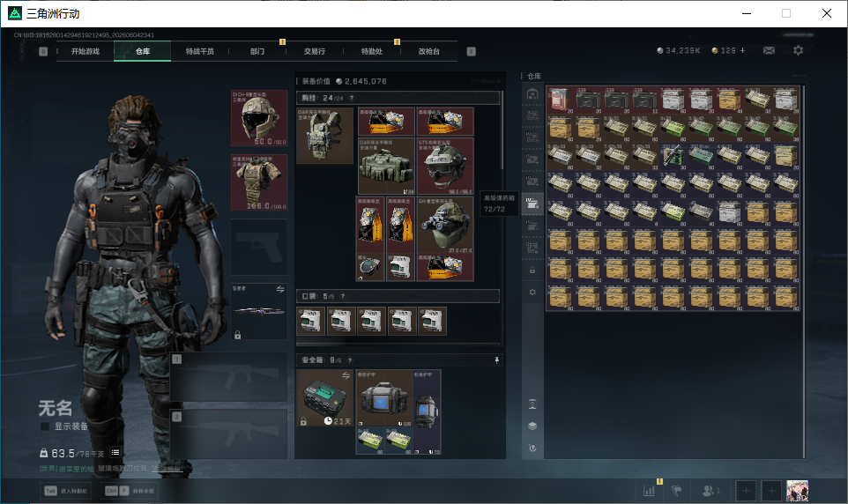Toggle the swap arrows on safe box slot
Screen dimensions: 848x504
click(346, 375)
